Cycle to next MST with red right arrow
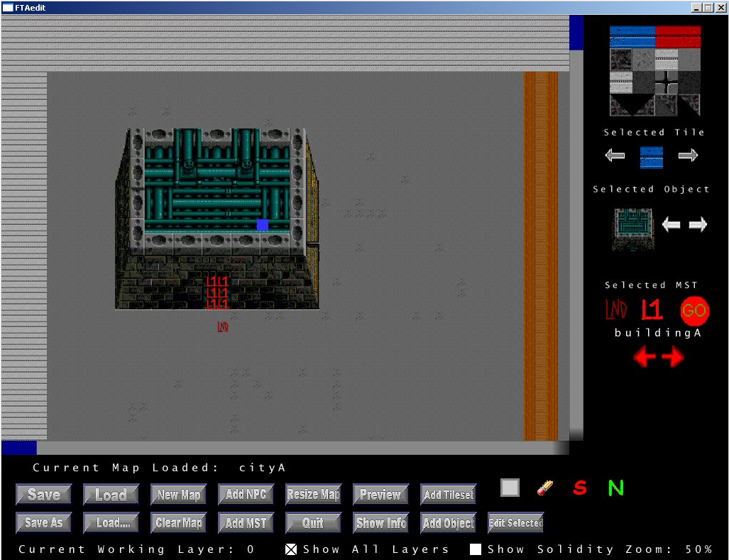 pos(673,357)
